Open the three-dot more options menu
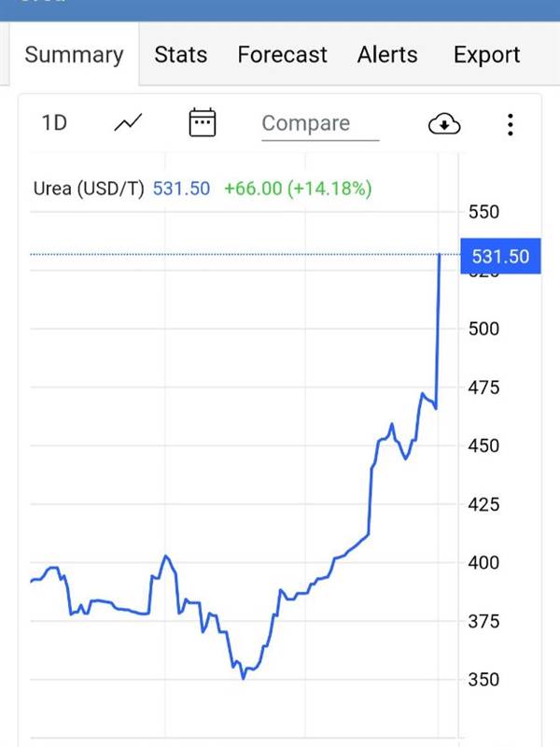The height and width of the screenshot is (747, 560). click(510, 124)
